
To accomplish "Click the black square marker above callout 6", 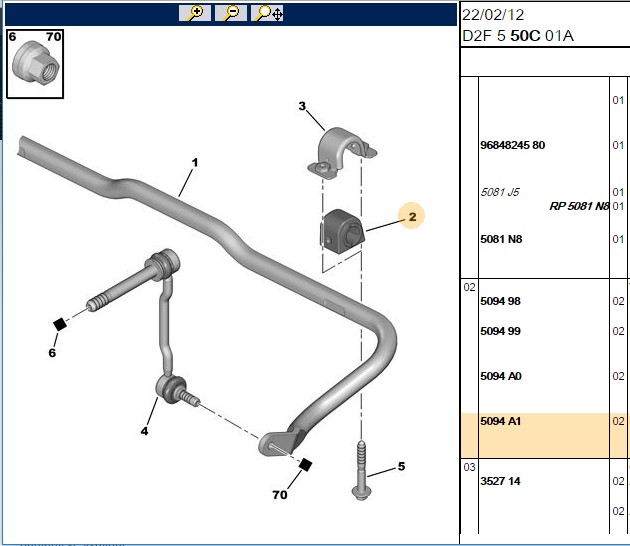I will click(60, 324).
